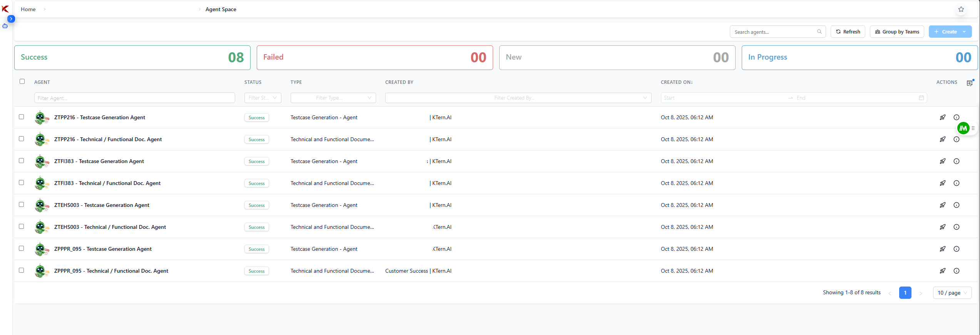
Task: Tick the select-all agents header checkbox
Action: tap(22, 82)
